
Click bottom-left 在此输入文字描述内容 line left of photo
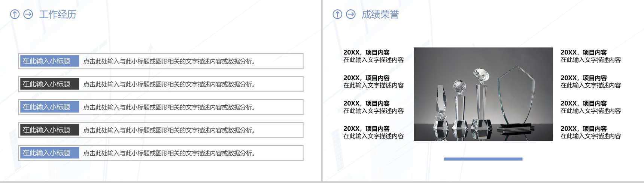(374, 136)
